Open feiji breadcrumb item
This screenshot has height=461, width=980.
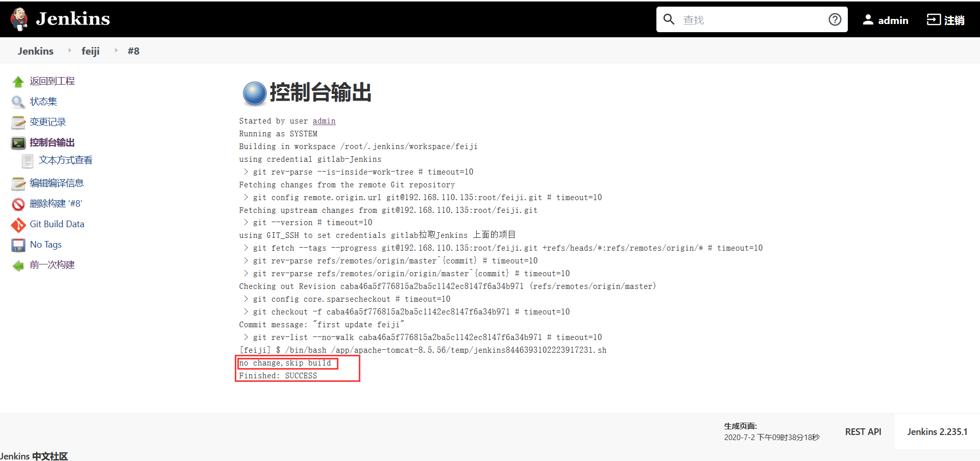90,51
